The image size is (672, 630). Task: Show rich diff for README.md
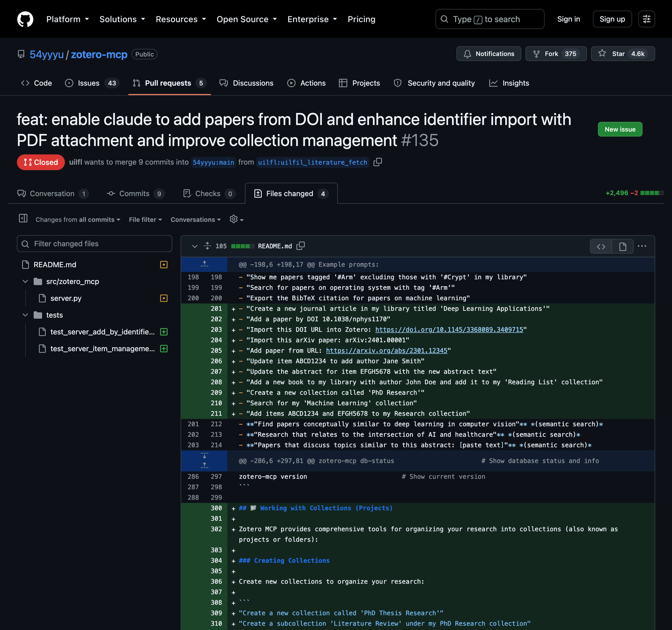tap(622, 247)
